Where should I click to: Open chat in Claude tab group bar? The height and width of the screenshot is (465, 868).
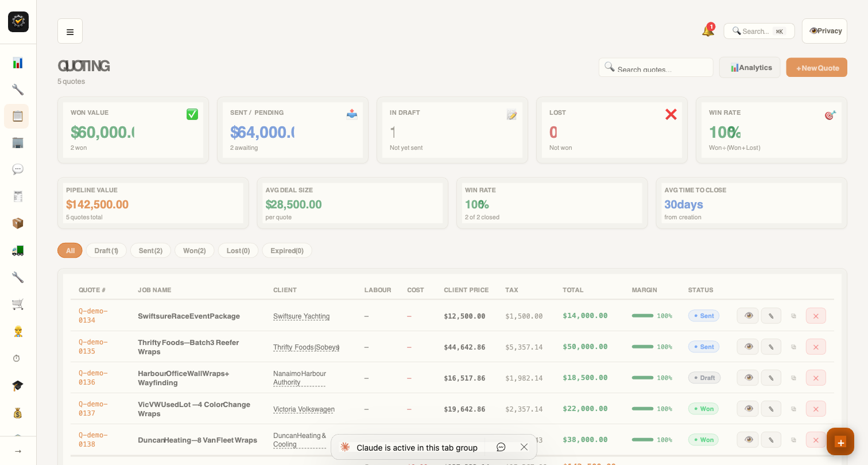(x=501, y=447)
